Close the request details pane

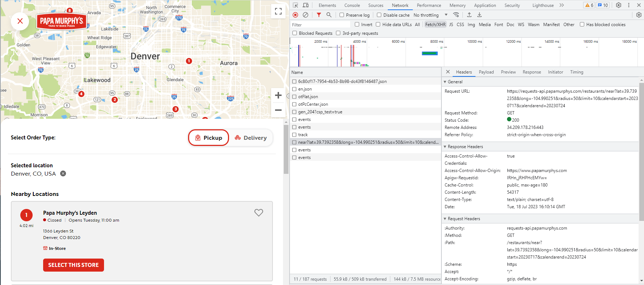tap(448, 72)
